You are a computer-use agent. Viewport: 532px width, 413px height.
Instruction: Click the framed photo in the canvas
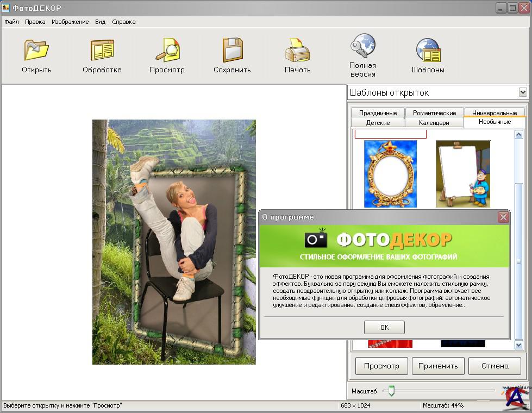pos(174,242)
